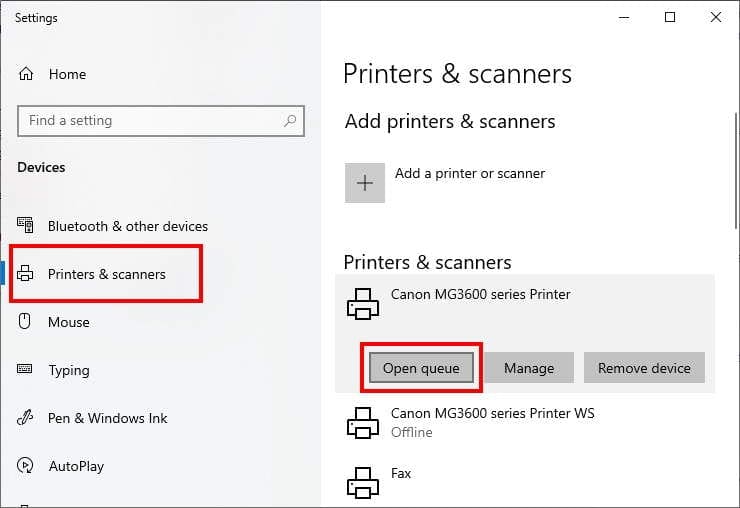Open Mouse settings
The image size is (740, 508).
[69, 322]
